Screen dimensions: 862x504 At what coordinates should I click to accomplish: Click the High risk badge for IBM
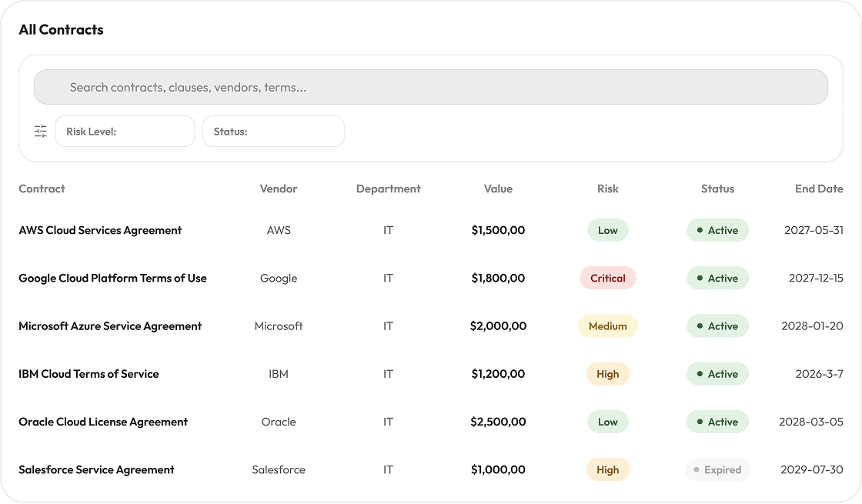point(607,374)
